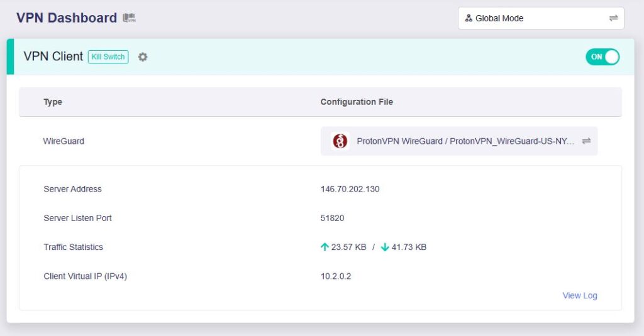This screenshot has height=336, width=644.
Task: Click the Server Address label
Action: (73, 189)
